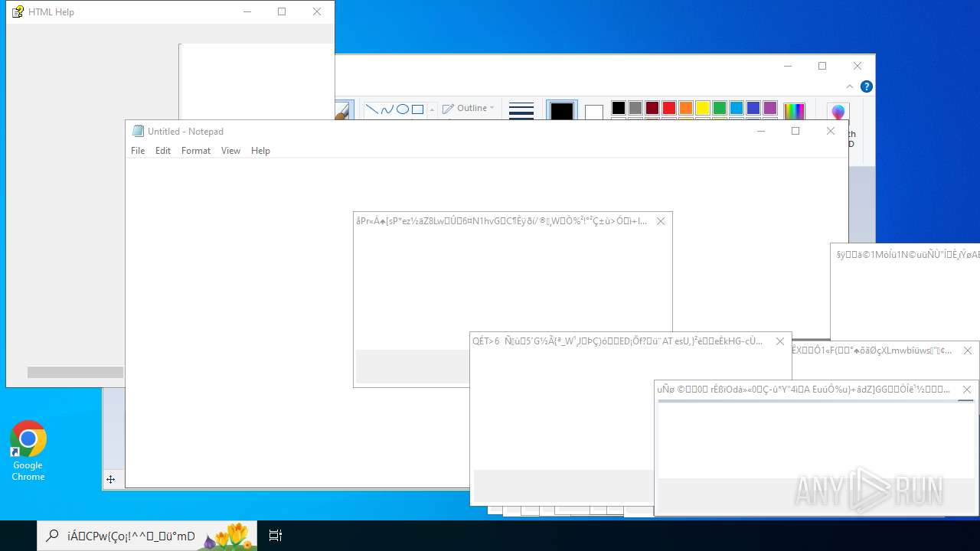Pick the turquoise palette swatch
Viewport: 980px width, 551px height.
coord(737,108)
